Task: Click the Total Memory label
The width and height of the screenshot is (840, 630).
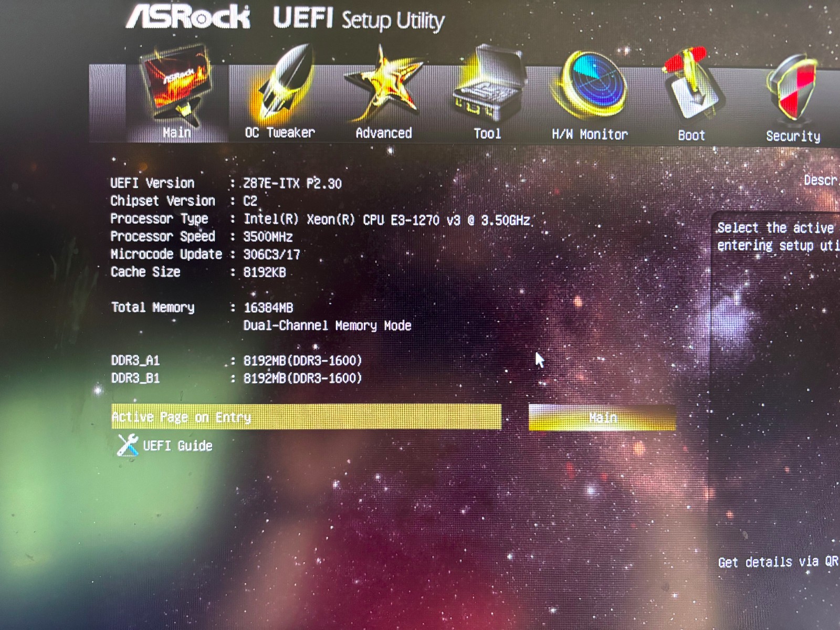Action: point(153,308)
